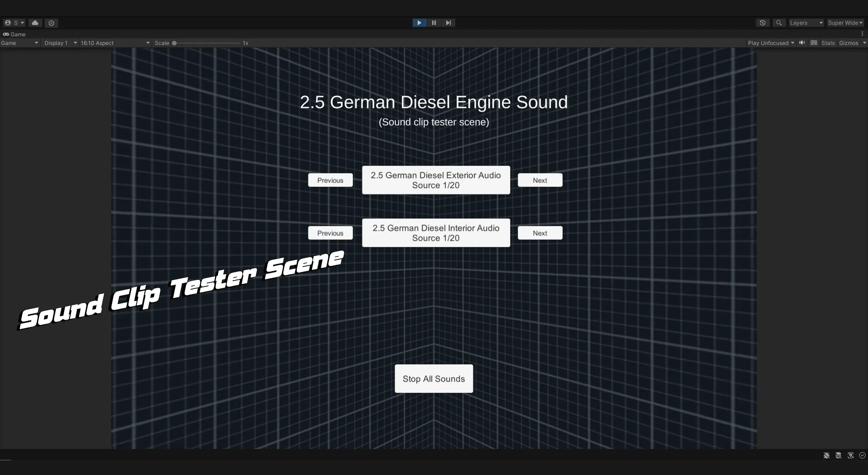
Task: Open the Super Wide layout menu
Action: coord(845,23)
